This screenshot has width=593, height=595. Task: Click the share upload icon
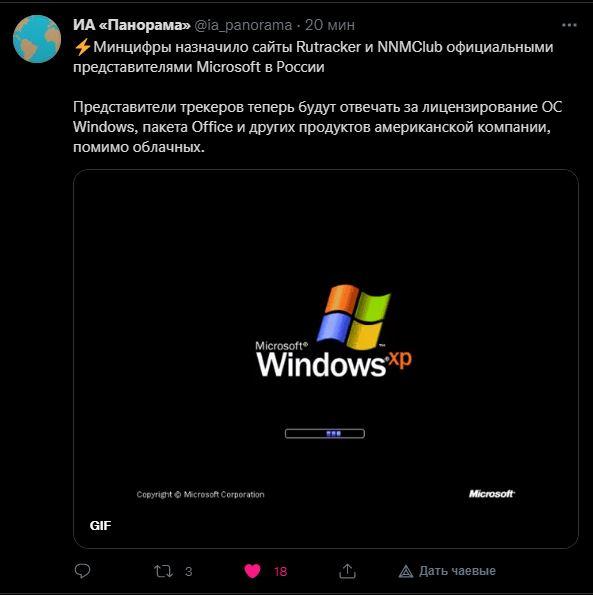point(347,571)
